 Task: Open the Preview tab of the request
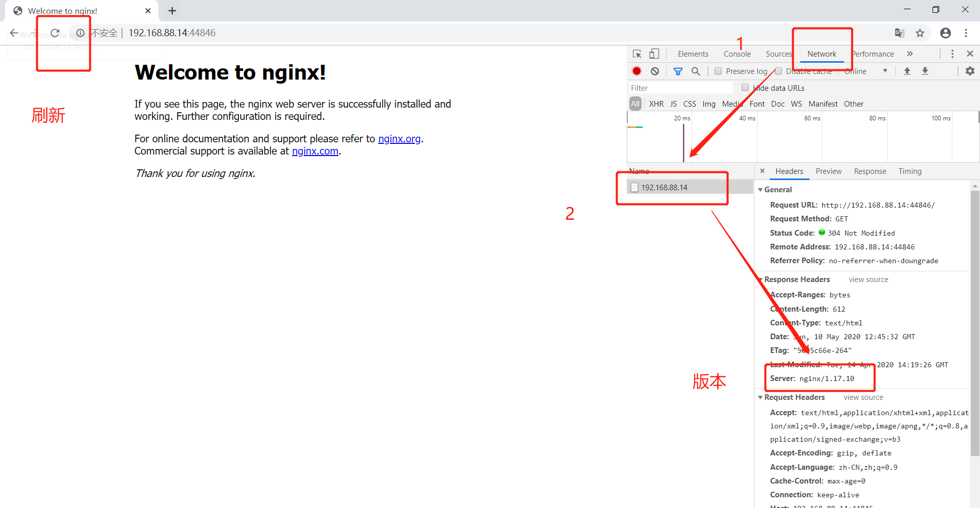click(828, 171)
